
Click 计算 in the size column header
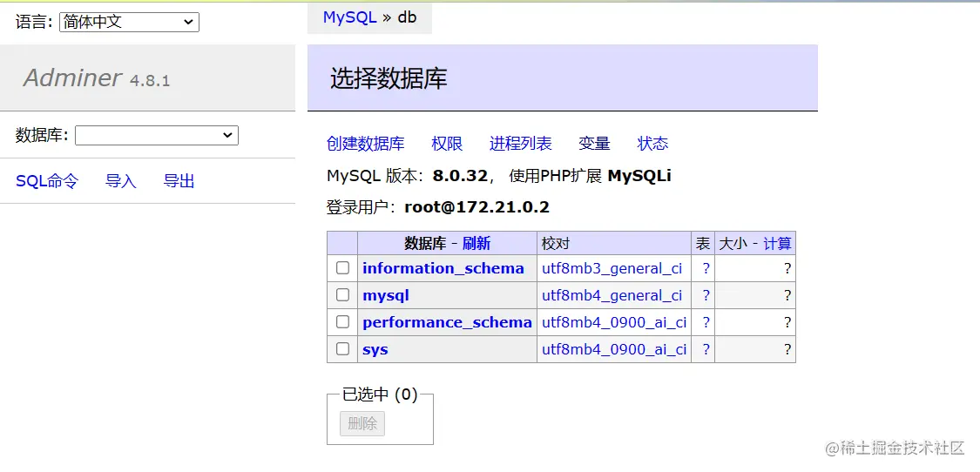point(778,244)
